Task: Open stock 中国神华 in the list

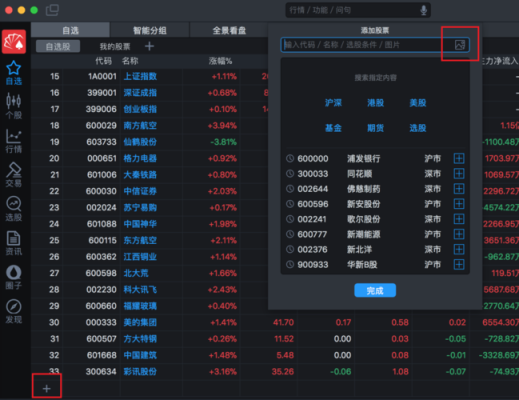Action: point(140,224)
